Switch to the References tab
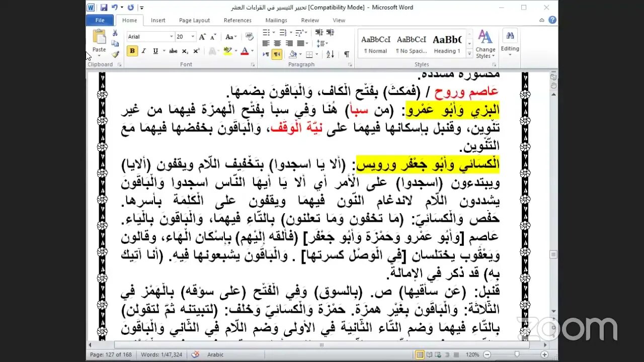The height and width of the screenshot is (362, 644). tap(237, 20)
